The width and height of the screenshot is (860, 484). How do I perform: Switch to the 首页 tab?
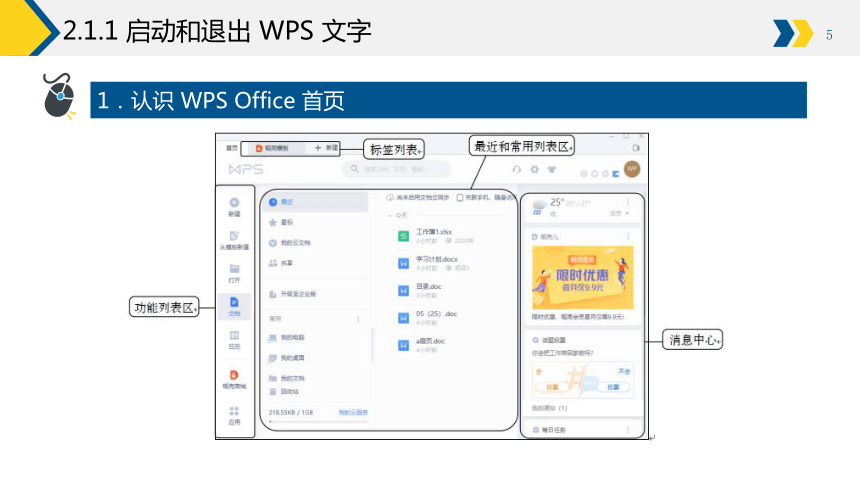(x=232, y=148)
